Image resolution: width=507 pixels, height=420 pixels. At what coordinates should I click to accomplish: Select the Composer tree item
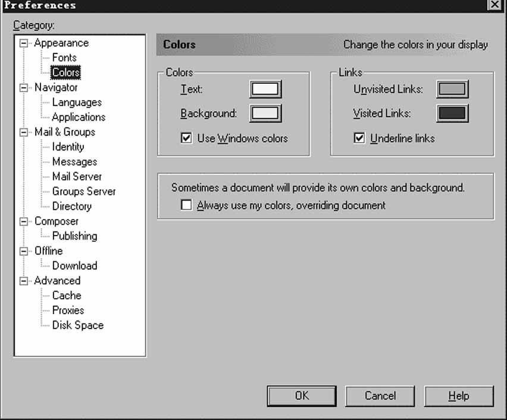57,221
